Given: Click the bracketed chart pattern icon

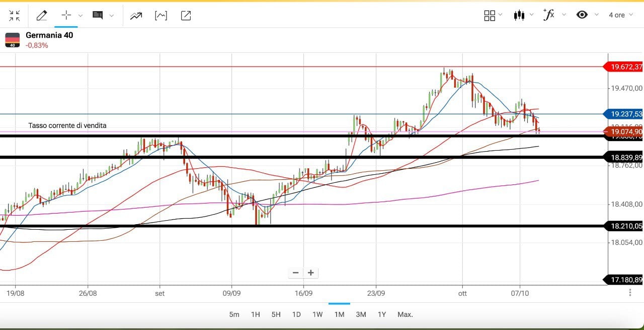Looking at the screenshot, I should click(161, 16).
